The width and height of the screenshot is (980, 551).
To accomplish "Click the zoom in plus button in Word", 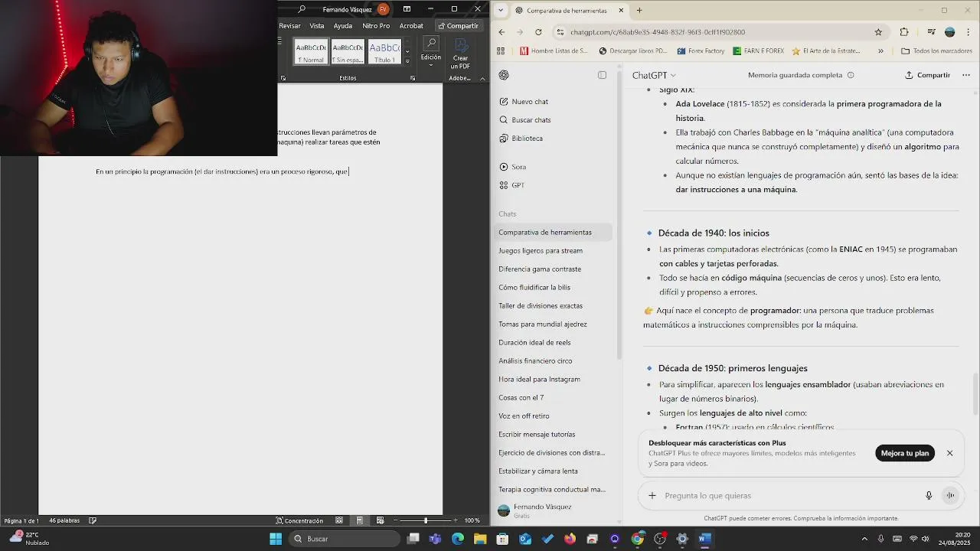I will tap(455, 520).
